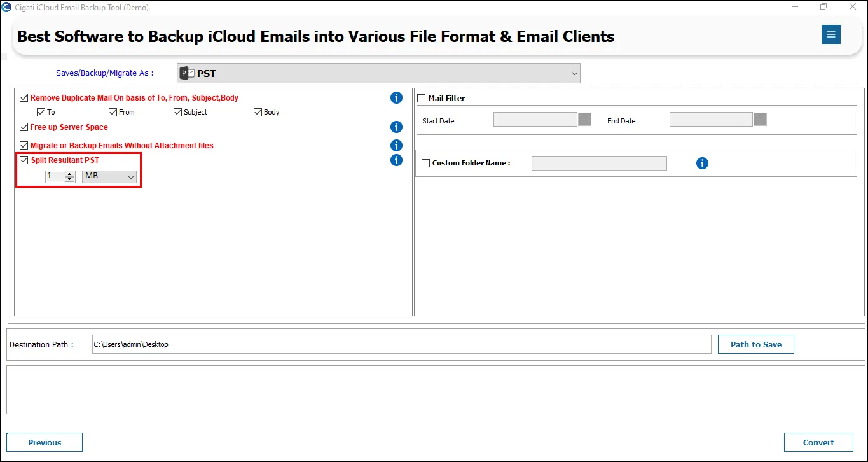This screenshot has height=462, width=868.
Task: Toggle the Body checkbox
Action: (258, 112)
